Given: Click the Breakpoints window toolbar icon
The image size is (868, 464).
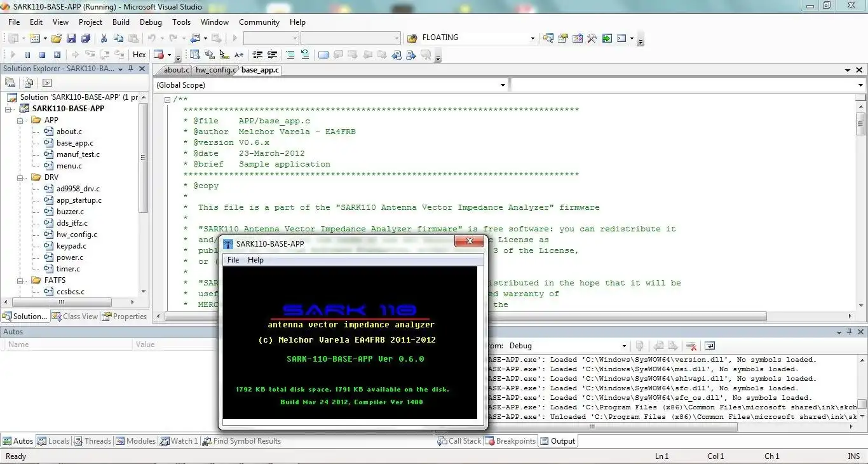Looking at the screenshot, I should (x=159, y=55).
